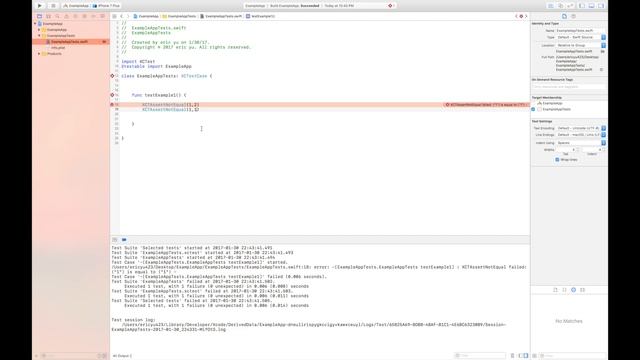Viewport: 640px width, 360px height.
Task: Click the XCTAssertNotEqual failed inline error banner
Action: pos(486,105)
